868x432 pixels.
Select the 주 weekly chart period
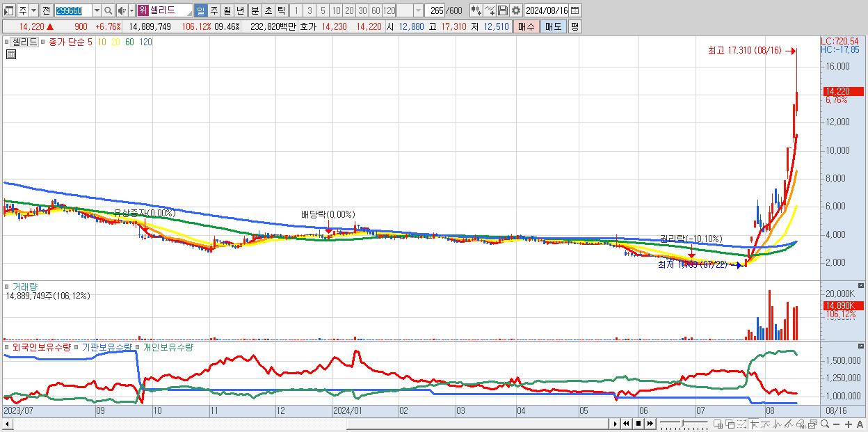click(214, 10)
